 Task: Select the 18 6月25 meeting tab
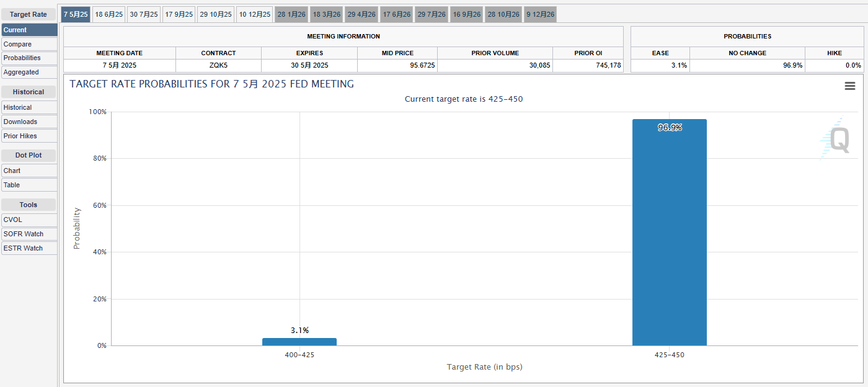109,14
